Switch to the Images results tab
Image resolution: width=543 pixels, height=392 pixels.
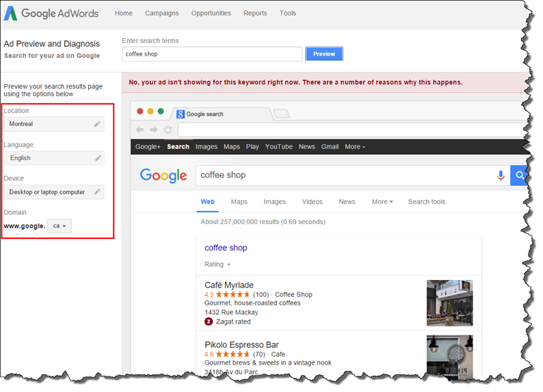[274, 202]
